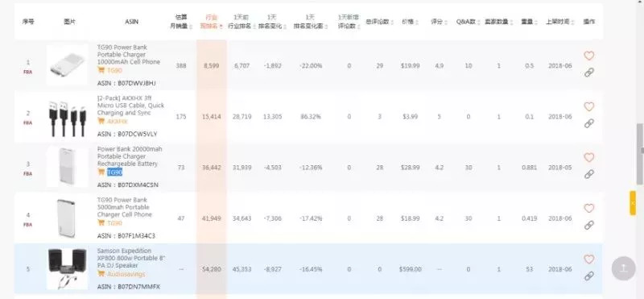
Task: Select ASIN text B07DXM4CSN
Action: pyautogui.click(x=138, y=185)
